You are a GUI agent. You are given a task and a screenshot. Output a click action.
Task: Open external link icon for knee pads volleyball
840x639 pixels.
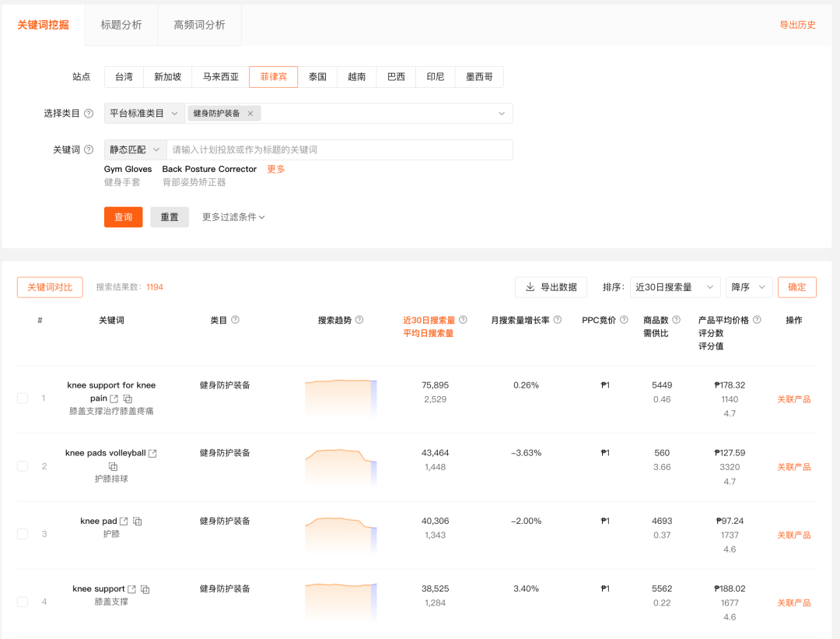(x=152, y=454)
